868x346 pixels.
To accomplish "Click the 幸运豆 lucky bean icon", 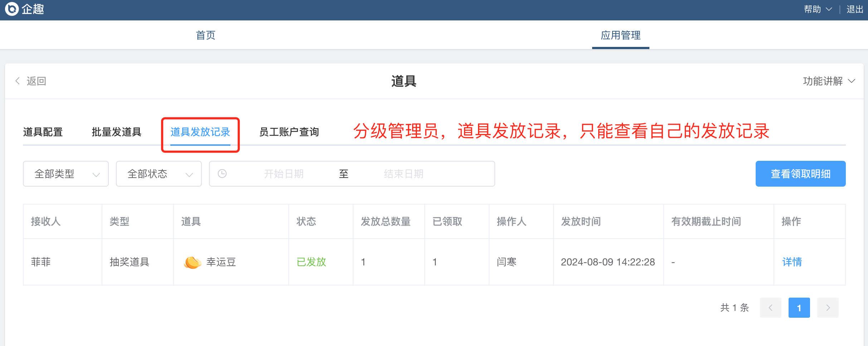I will coord(192,262).
